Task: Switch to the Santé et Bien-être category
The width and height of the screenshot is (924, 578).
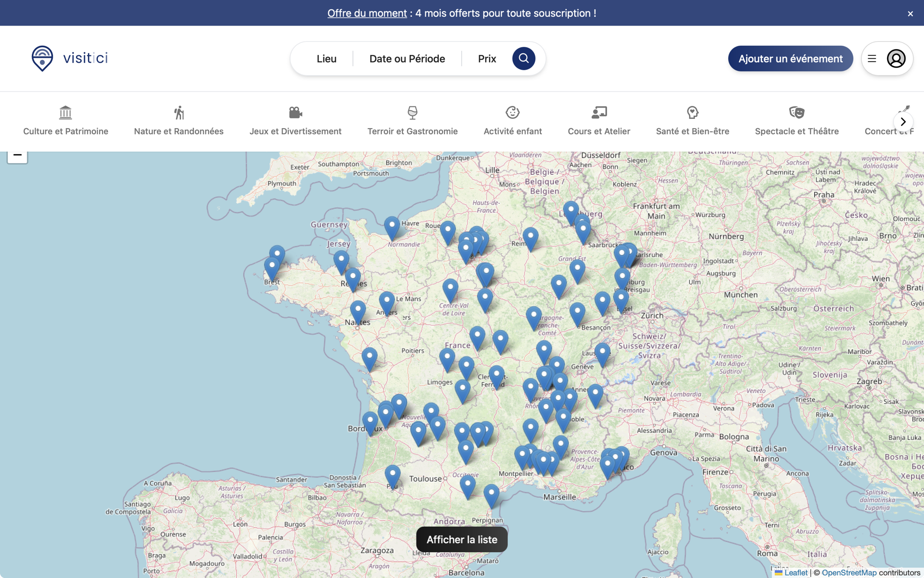Action: (692, 112)
